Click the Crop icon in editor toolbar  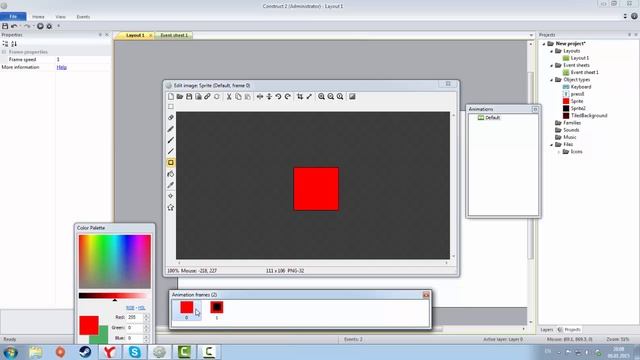(x=300, y=97)
